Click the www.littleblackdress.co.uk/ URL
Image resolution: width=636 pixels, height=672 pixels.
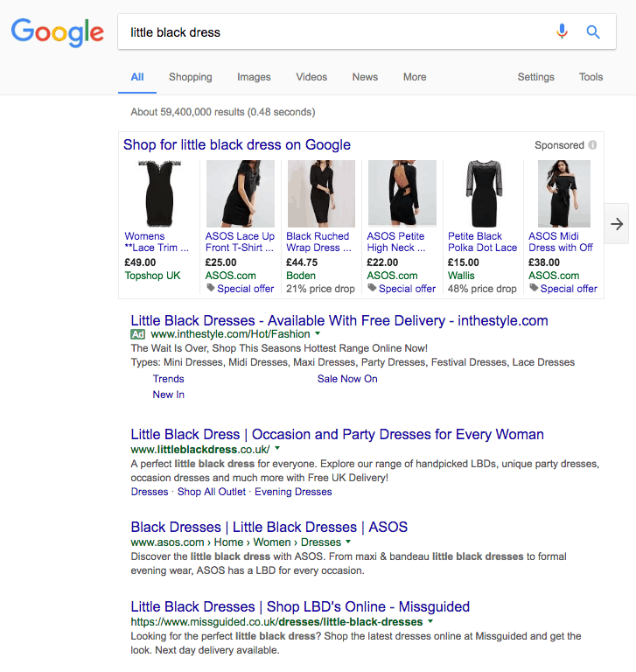200,450
